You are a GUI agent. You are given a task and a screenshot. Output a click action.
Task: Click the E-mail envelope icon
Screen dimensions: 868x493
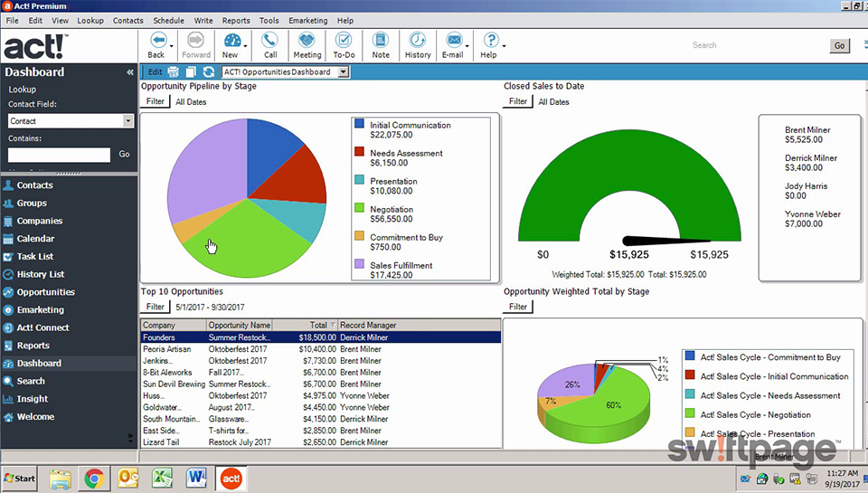pos(454,41)
